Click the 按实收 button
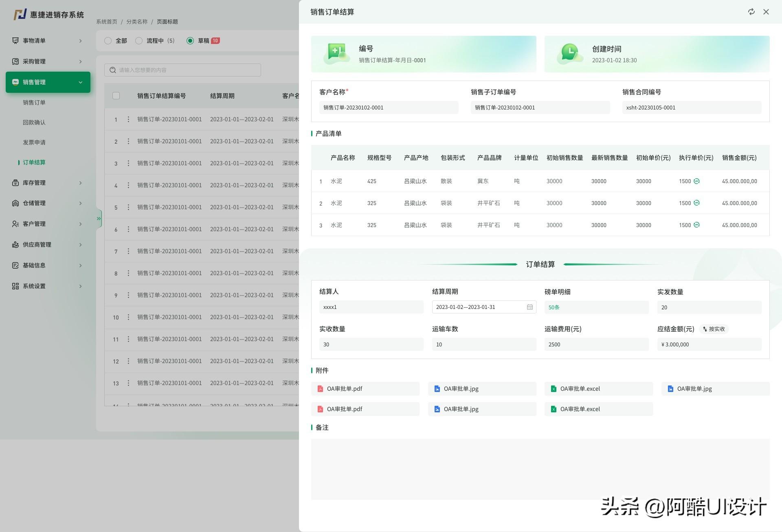This screenshot has height=532, width=782. point(714,329)
